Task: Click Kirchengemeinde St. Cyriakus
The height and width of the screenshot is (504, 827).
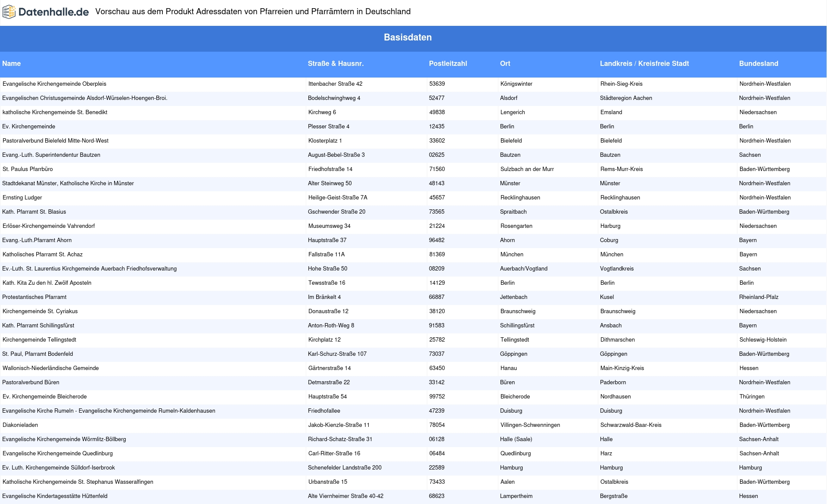Action: [40, 311]
